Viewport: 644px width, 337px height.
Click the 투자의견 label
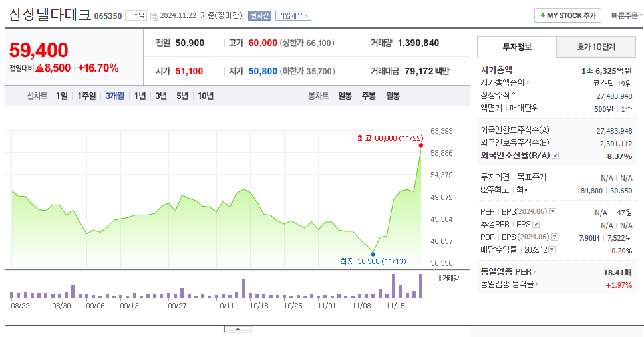(x=495, y=177)
